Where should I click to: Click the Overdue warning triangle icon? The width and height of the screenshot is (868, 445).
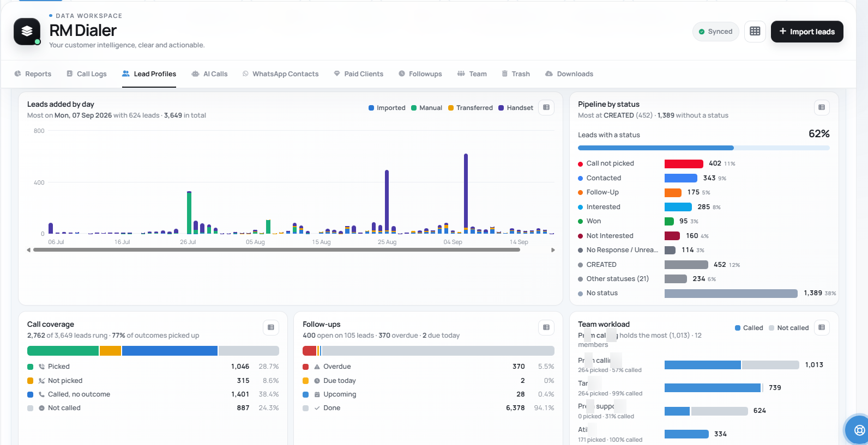[x=317, y=367]
